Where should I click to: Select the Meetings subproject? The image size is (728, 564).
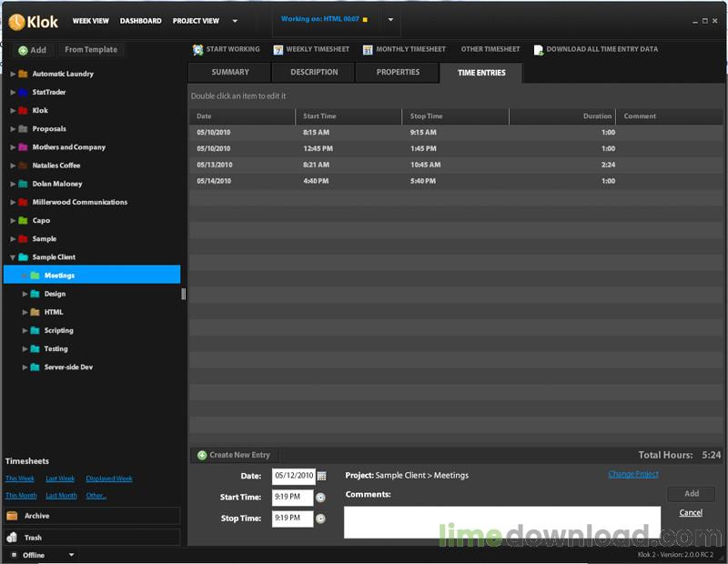92,275
